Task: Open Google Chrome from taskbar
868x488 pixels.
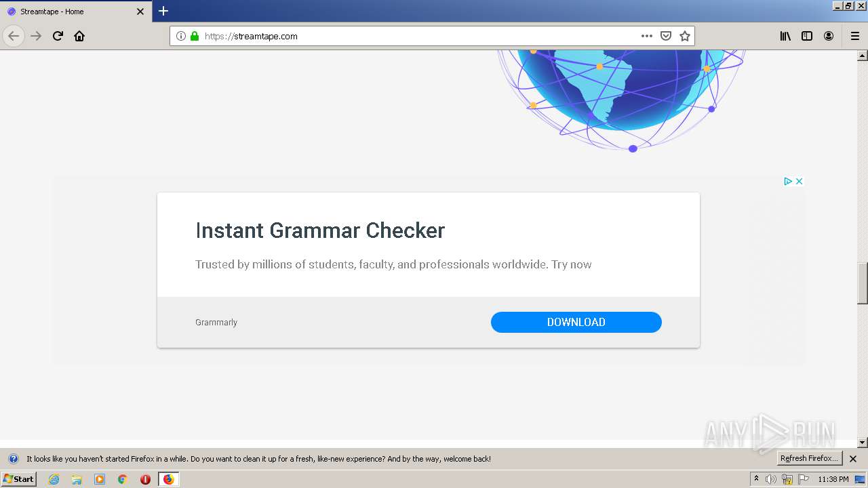Action: (x=123, y=479)
